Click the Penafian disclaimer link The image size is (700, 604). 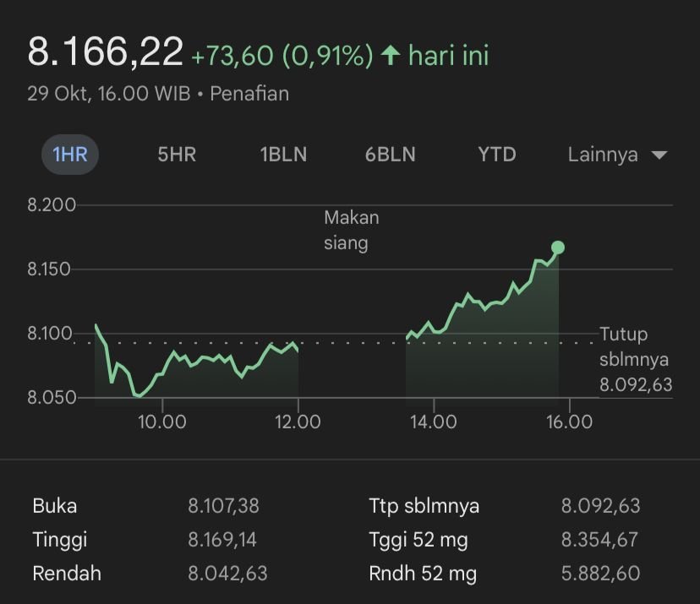(x=249, y=94)
